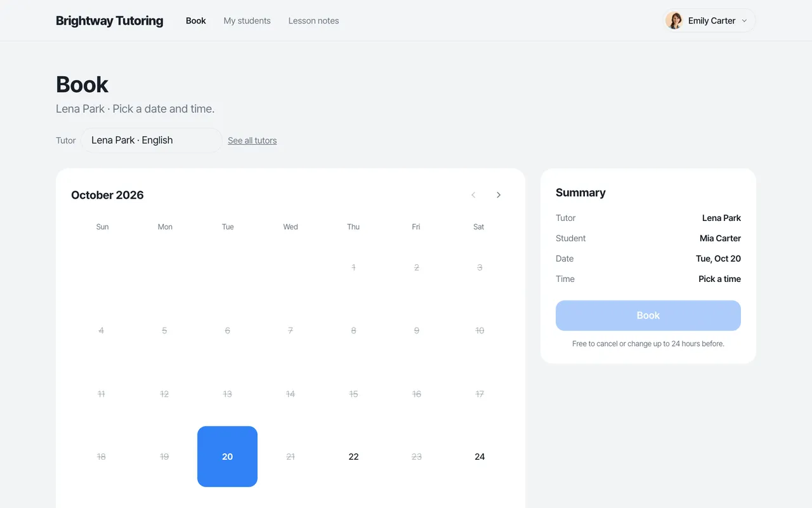Image resolution: width=812 pixels, height=508 pixels.
Task: Go to previous month arrow
Action: pyautogui.click(x=473, y=195)
